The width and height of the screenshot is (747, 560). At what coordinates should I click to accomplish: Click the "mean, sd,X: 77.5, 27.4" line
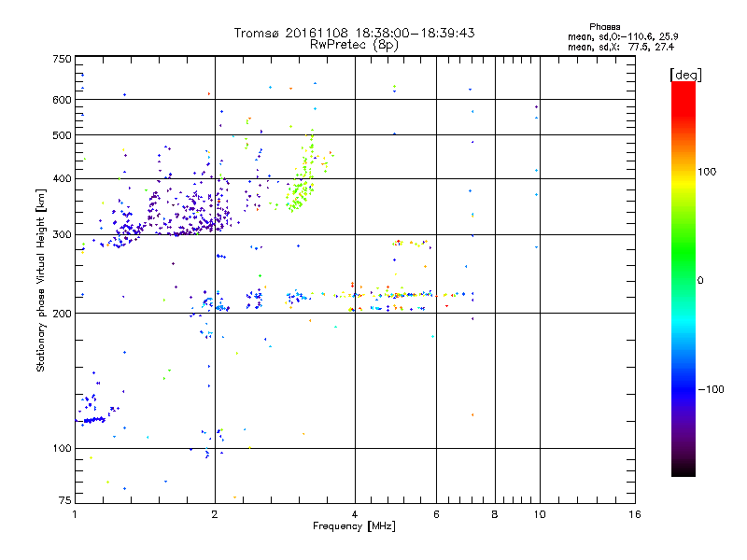point(621,47)
